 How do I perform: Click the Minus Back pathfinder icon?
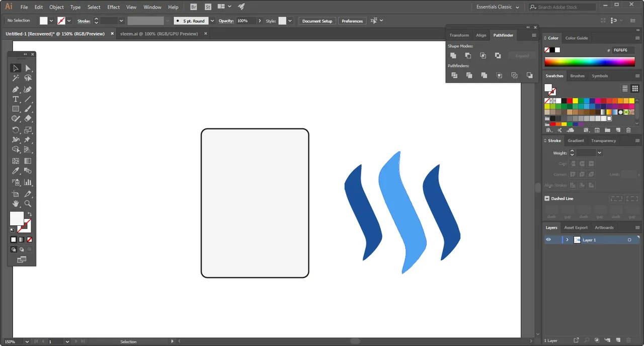529,75
